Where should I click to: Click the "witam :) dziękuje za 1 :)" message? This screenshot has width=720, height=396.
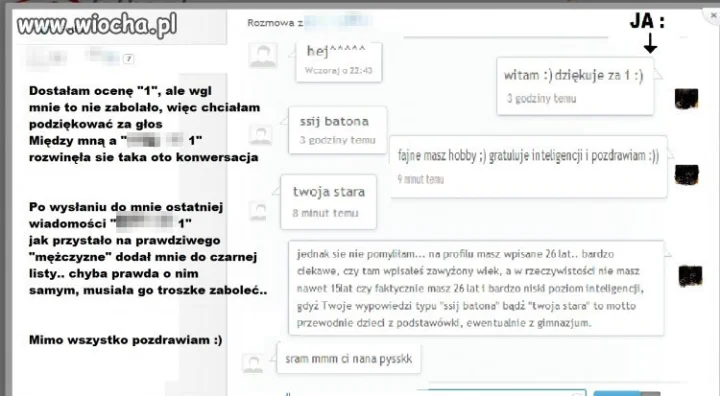click(575, 86)
